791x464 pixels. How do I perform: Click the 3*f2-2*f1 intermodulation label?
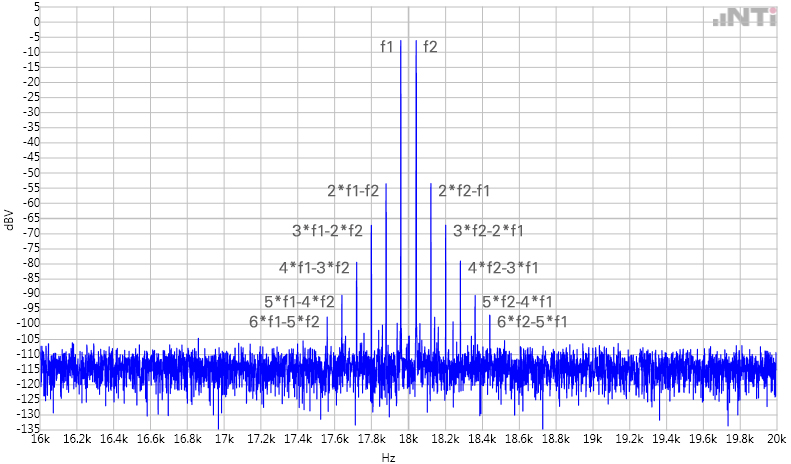click(488, 231)
